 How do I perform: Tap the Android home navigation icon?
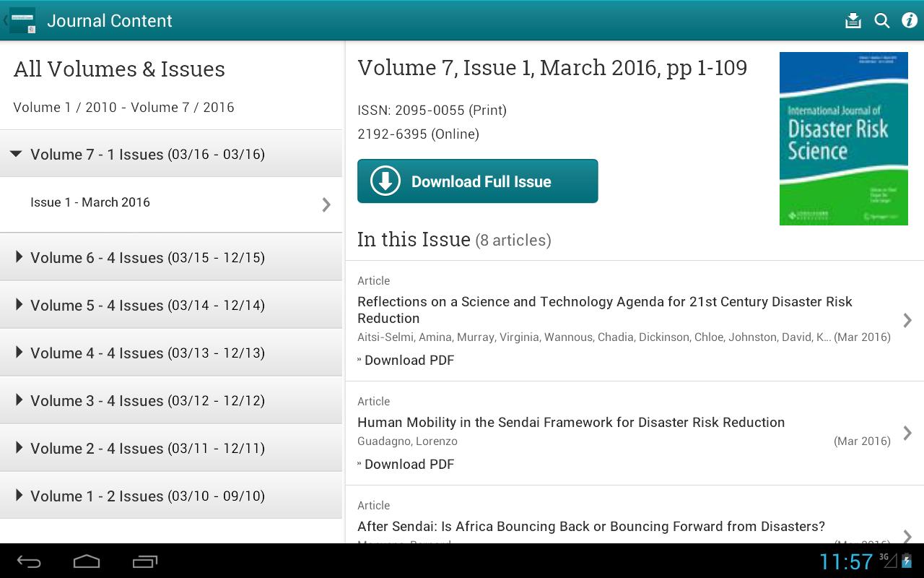87,561
